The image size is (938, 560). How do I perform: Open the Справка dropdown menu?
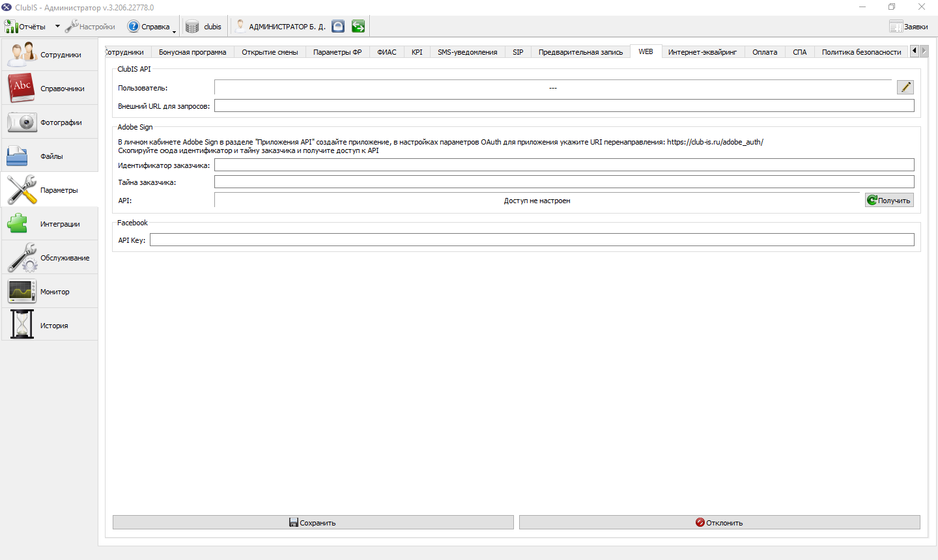click(x=152, y=27)
